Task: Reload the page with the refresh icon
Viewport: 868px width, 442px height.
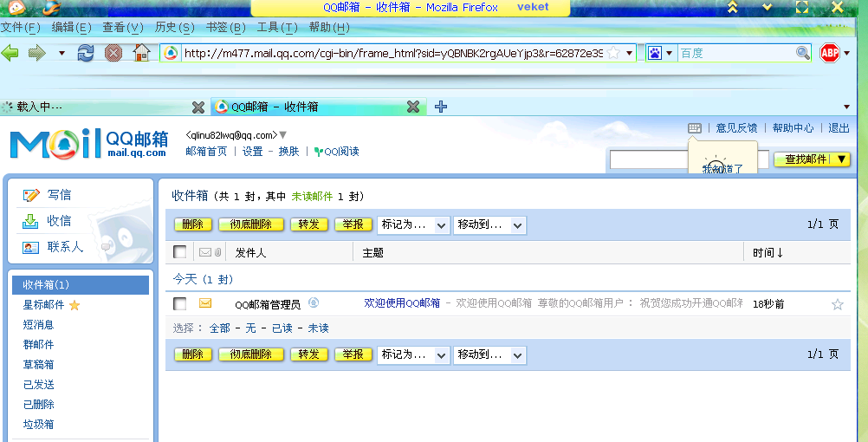Action: coord(85,53)
